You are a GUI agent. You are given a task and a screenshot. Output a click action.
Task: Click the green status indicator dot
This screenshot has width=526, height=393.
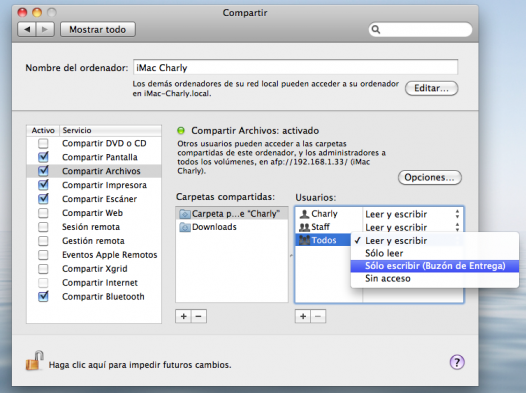tap(181, 130)
